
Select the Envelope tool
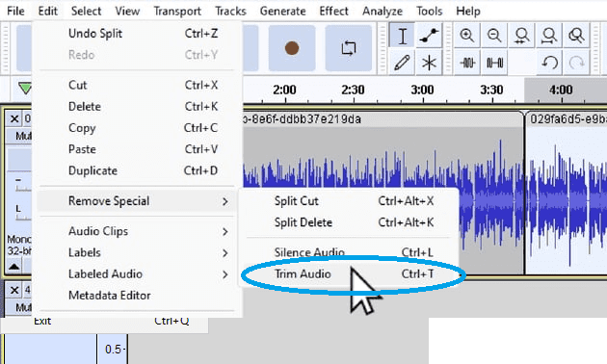coord(429,36)
